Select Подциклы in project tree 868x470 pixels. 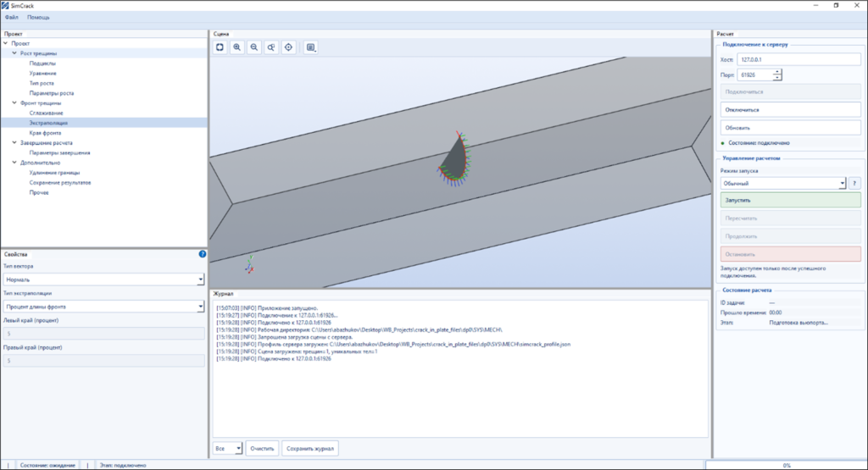[42, 63]
